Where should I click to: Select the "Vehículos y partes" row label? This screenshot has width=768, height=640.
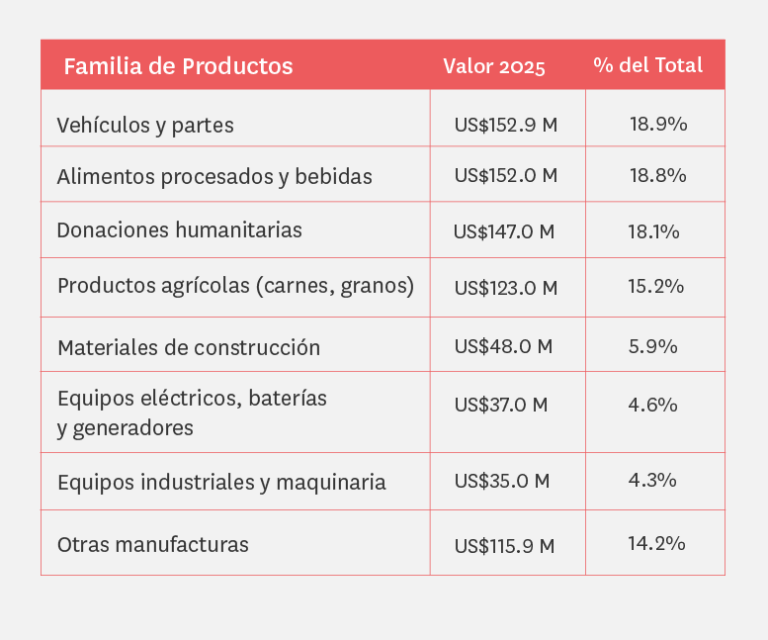pos(145,125)
